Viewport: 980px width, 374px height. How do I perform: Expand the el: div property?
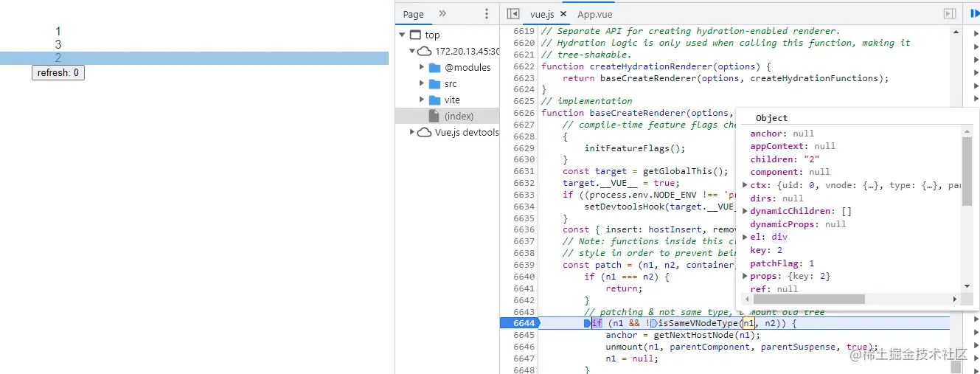(x=745, y=237)
